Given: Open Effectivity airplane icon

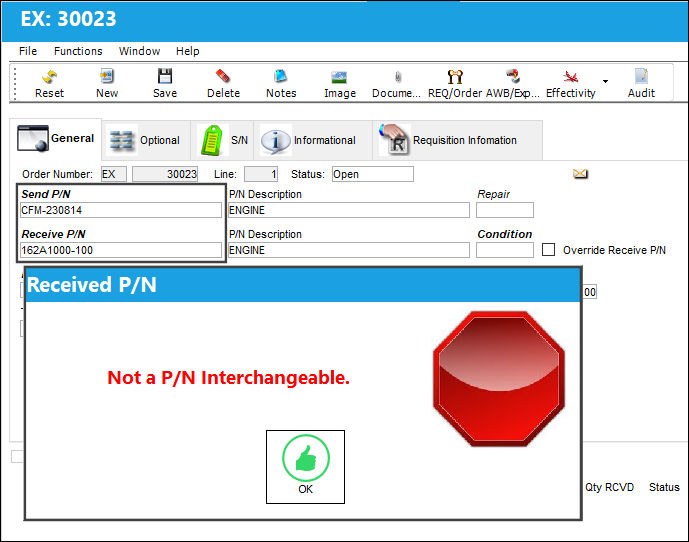Looking at the screenshot, I should 570,83.
